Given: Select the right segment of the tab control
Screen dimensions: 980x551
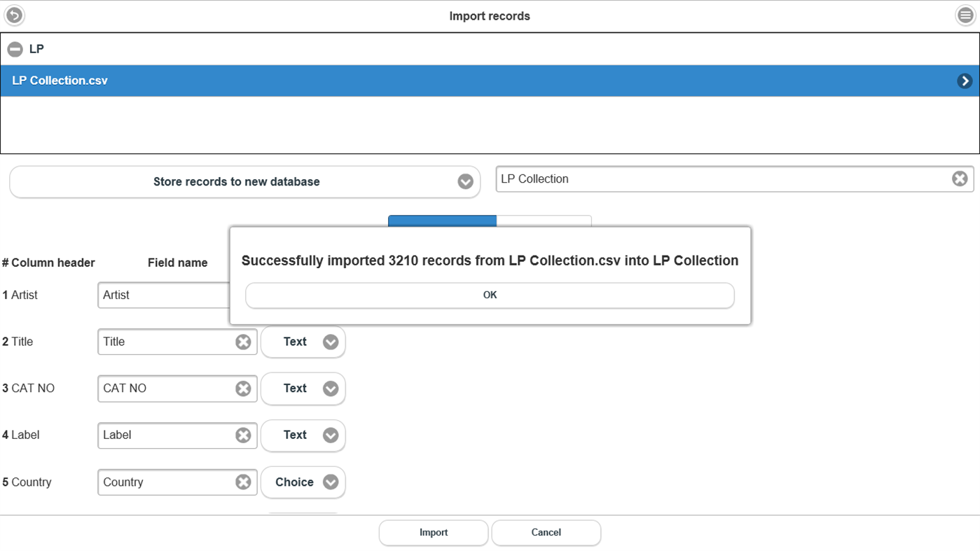Looking at the screenshot, I should (544, 221).
